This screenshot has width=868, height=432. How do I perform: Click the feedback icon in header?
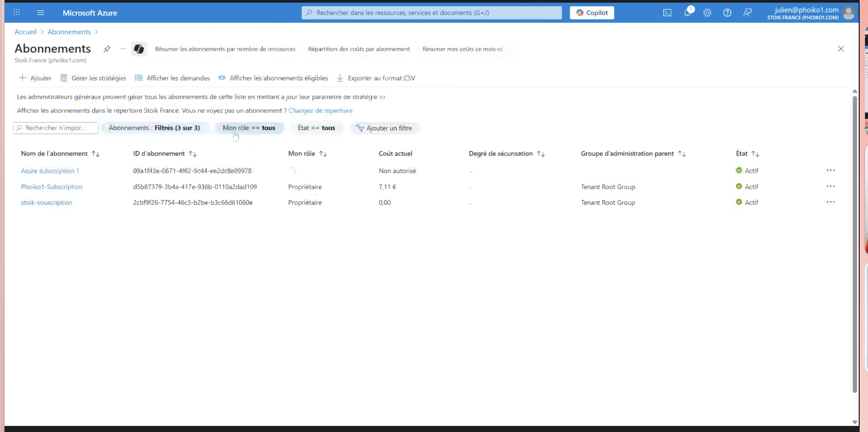tap(747, 13)
